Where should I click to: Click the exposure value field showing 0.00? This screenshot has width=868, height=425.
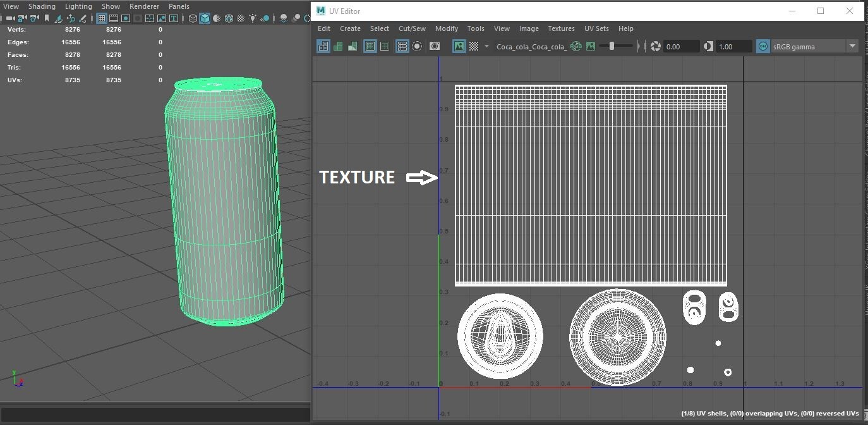680,46
